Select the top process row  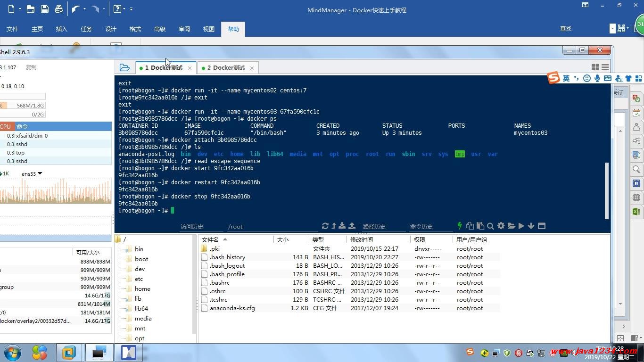coord(56,153)
